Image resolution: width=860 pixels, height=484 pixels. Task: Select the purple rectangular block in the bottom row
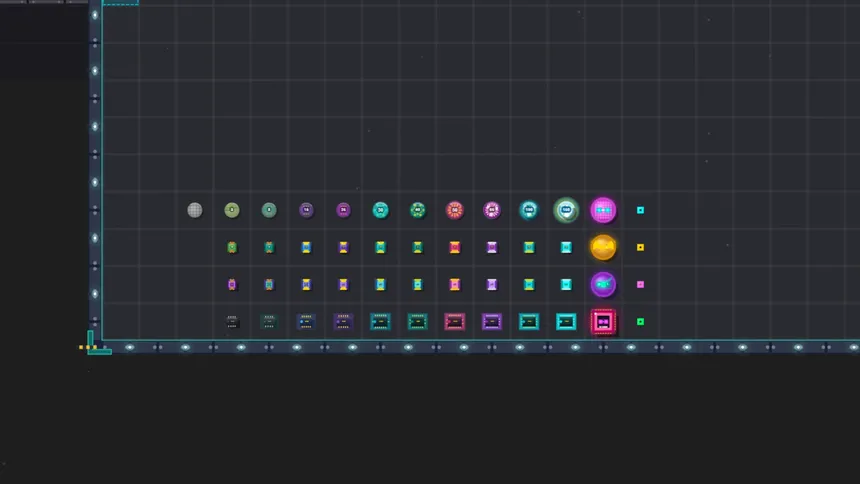pos(492,321)
